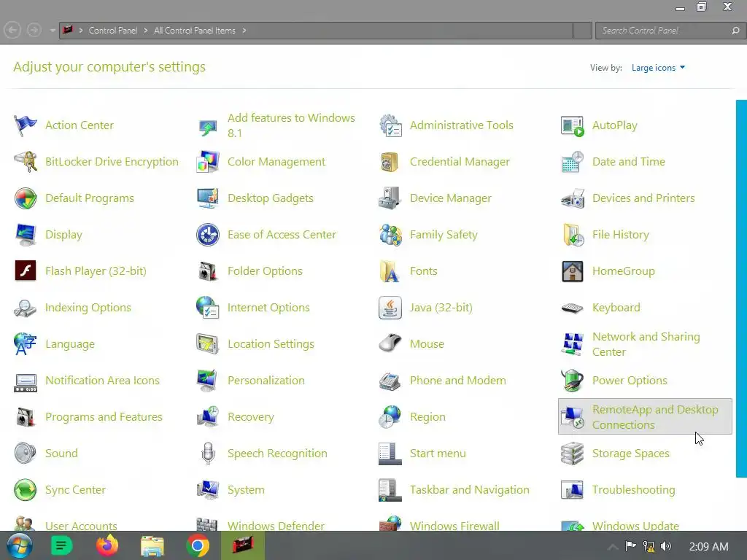Click the 2:09 AM clock
The height and width of the screenshot is (560, 747).
click(708, 546)
